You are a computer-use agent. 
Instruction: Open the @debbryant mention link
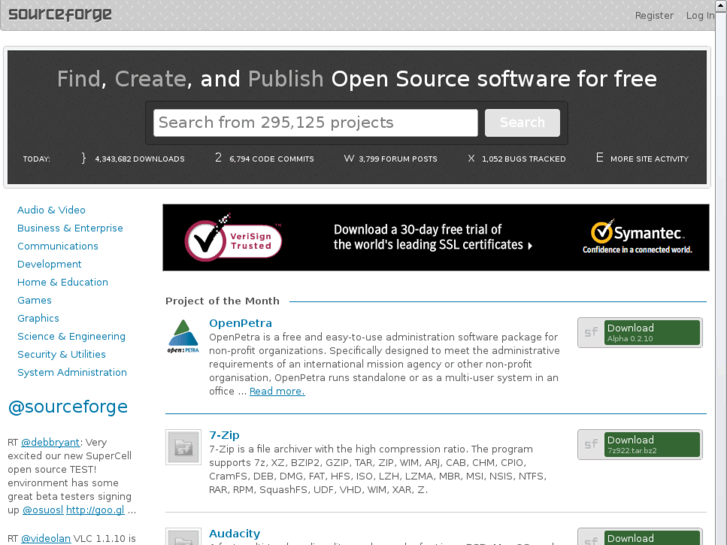click(50, 442)
